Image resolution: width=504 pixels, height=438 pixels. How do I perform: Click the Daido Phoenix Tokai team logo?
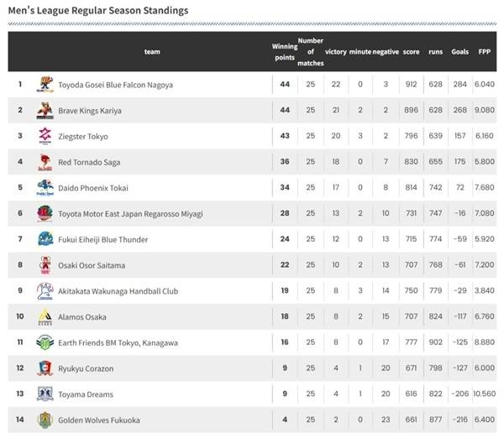[45, 188]
